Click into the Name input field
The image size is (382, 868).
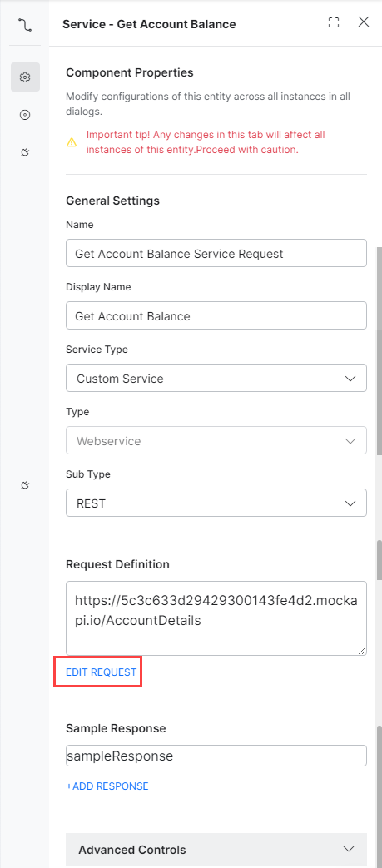coord(216,254)
